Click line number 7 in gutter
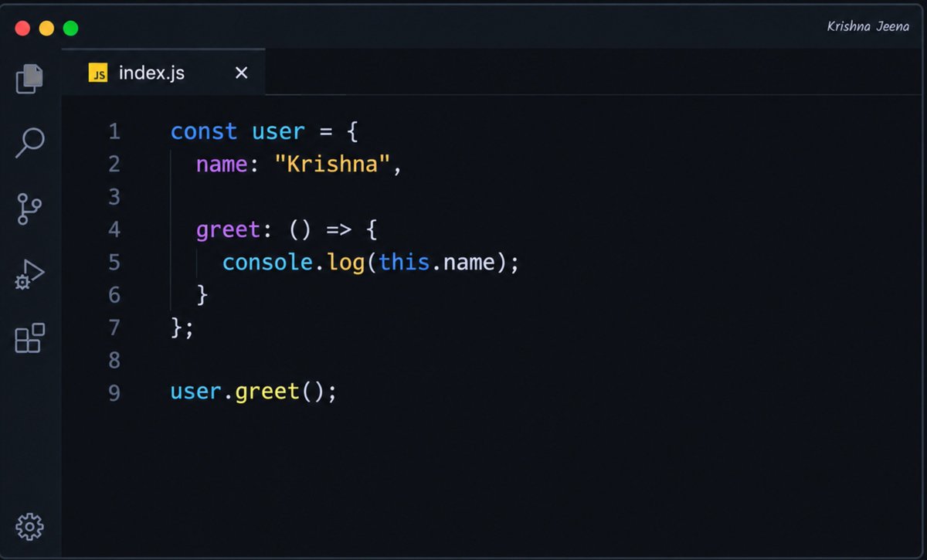 coord(114,328)
